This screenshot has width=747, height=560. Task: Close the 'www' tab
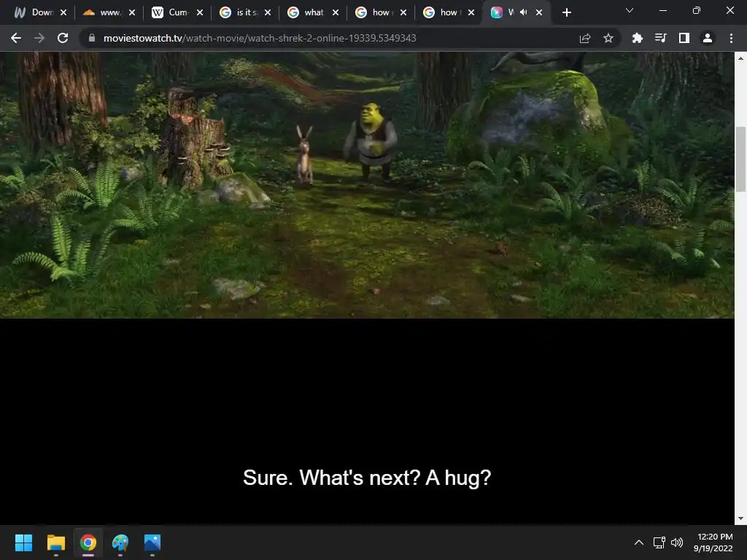point(132,12)
